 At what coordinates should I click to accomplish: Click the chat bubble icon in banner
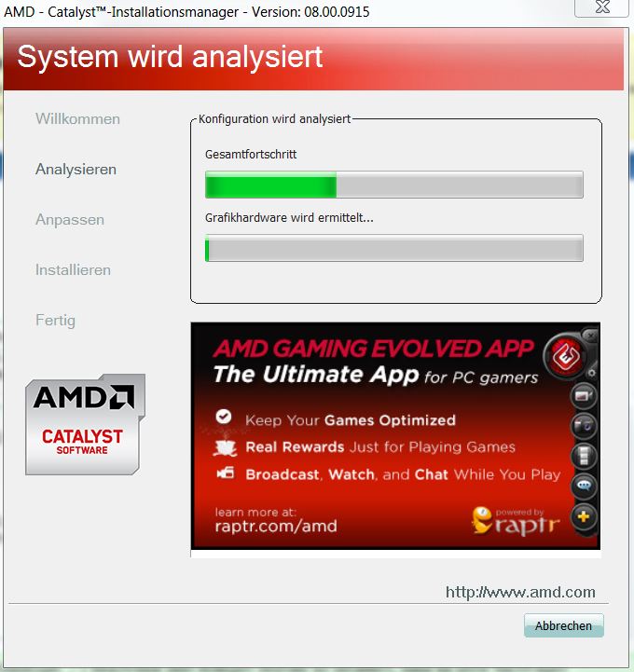click(584, 486)
